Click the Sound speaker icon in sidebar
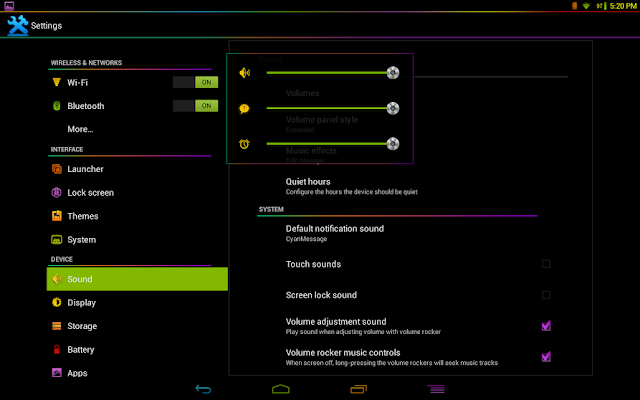Viewport: 640px width, 400px height. point(57,279)
